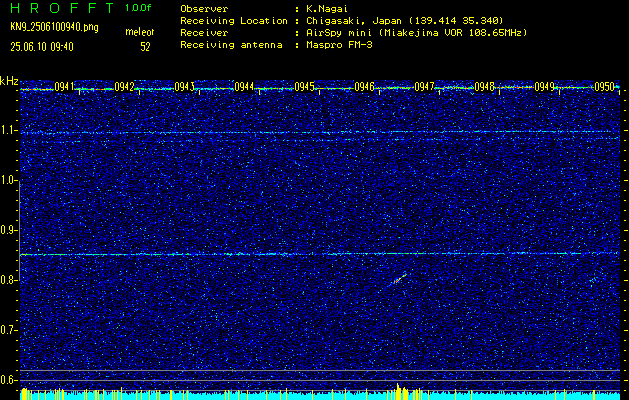Click the 0944 time marker
This screenshot has height=400, width=629.
(x=244, y=87)
